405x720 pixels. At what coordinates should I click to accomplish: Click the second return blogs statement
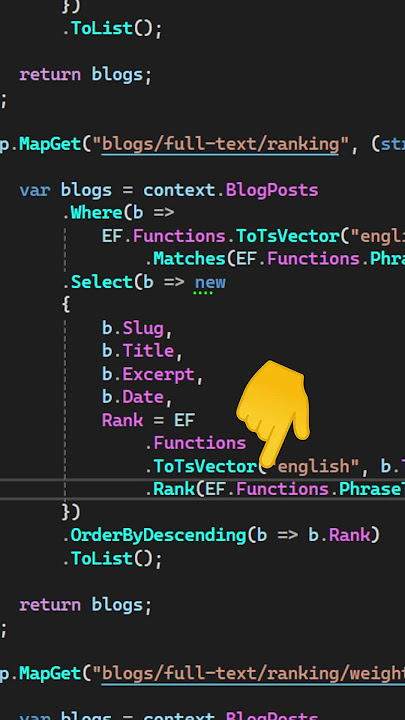click(85, 604)
